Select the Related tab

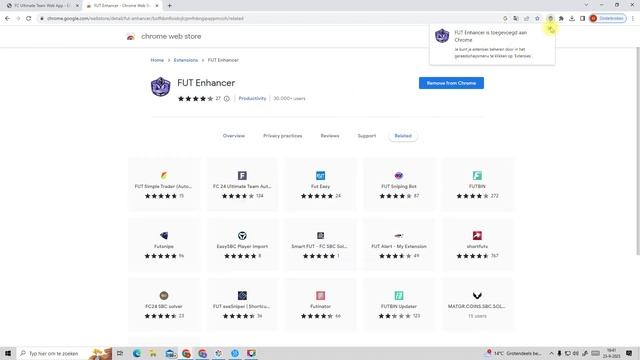403,136
